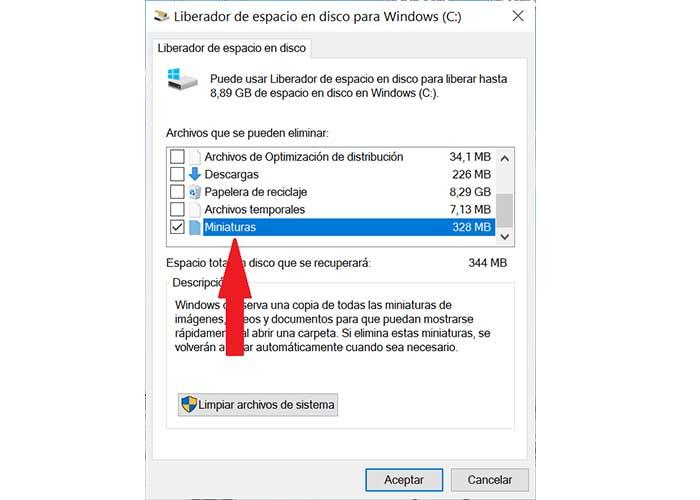The width and height of the screenshot is (700, 500).
Task: Click the shield icon on Limpiar button
Action: point(189,404)
